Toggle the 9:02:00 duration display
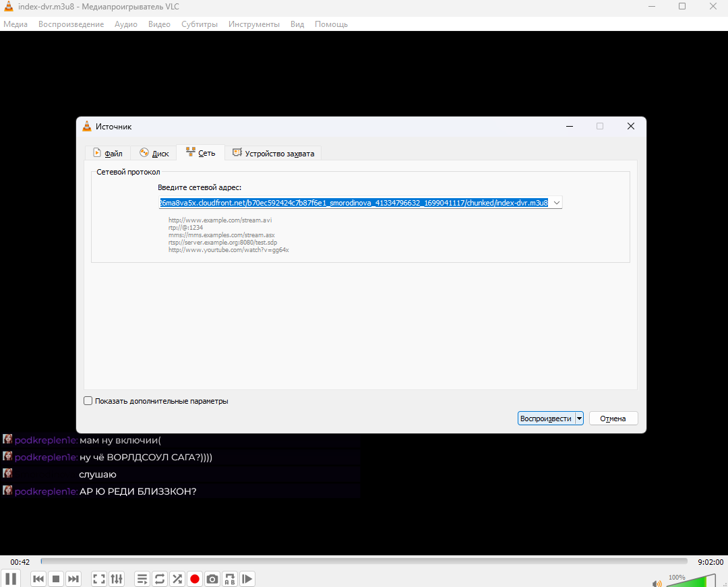The height and width of the screenshot is (587, 728). [710, 562]
